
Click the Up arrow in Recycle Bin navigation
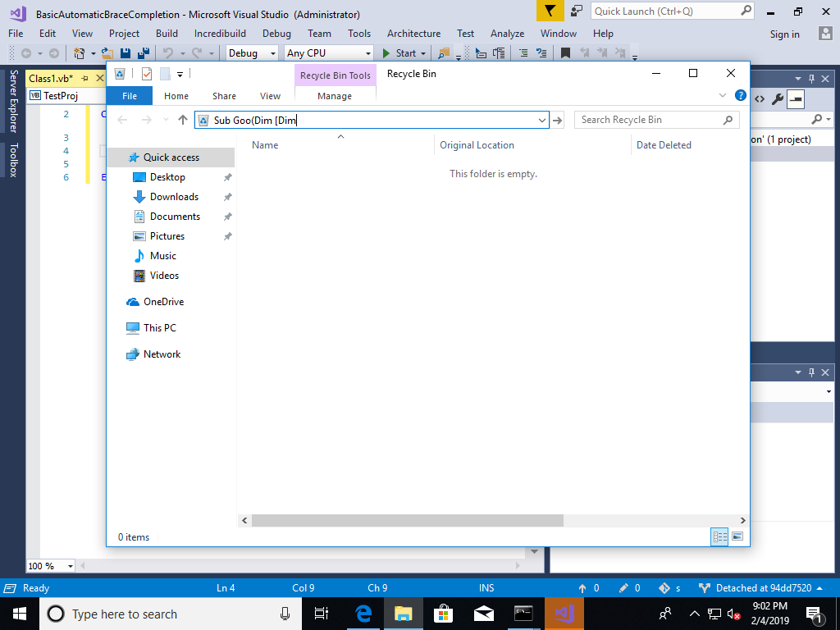183,120
